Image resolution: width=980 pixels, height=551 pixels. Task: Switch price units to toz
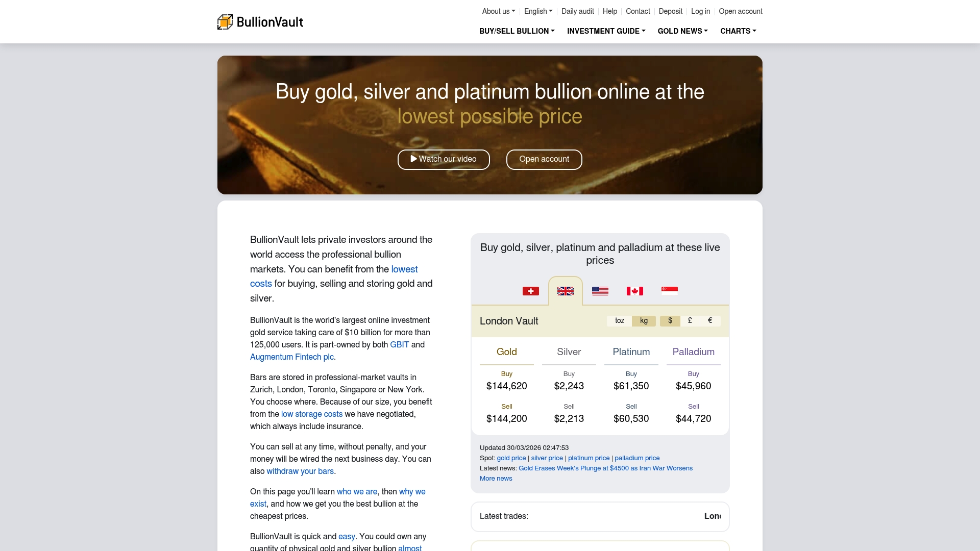coord(619,320)
